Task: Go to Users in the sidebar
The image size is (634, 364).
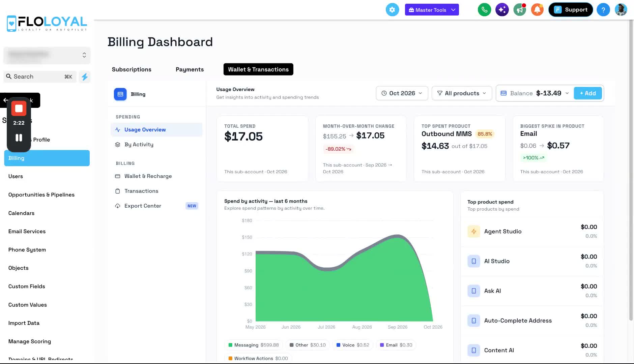Action: [47, 176]
